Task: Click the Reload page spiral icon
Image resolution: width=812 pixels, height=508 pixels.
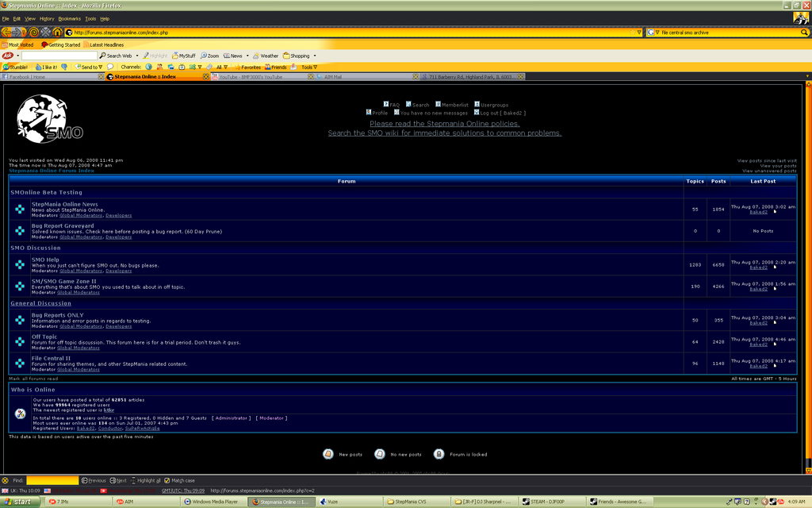Action: 34,33
